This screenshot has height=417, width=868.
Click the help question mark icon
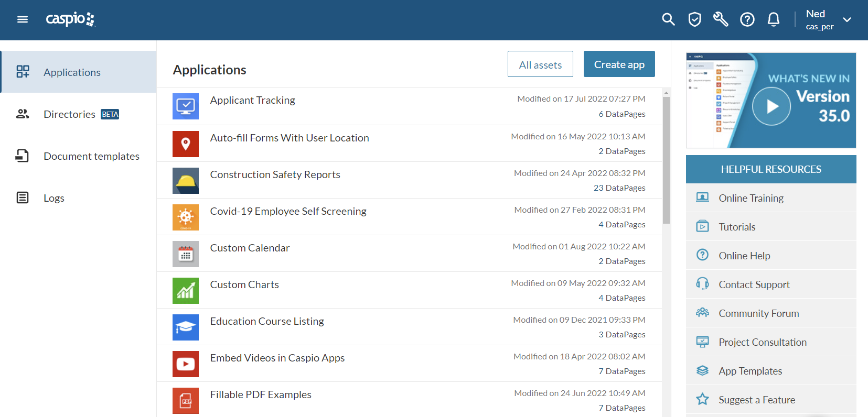(747, 20)
